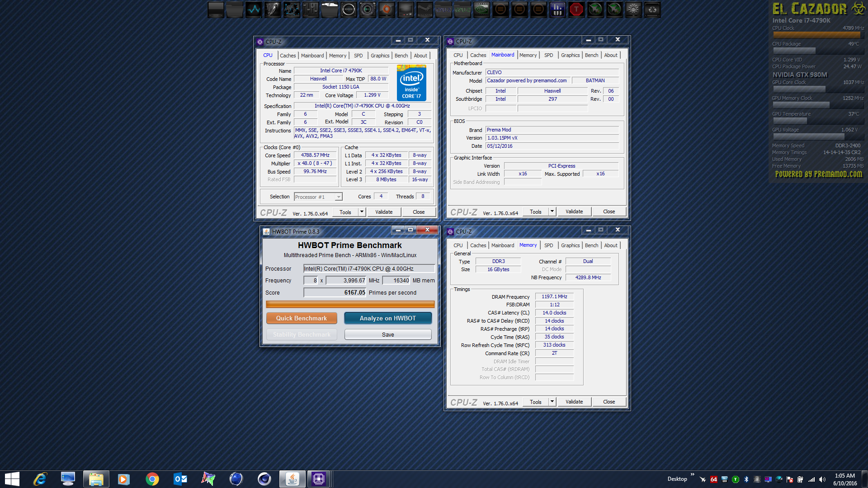Open the Desktop toolbar label on taskbar

[677, 479]
